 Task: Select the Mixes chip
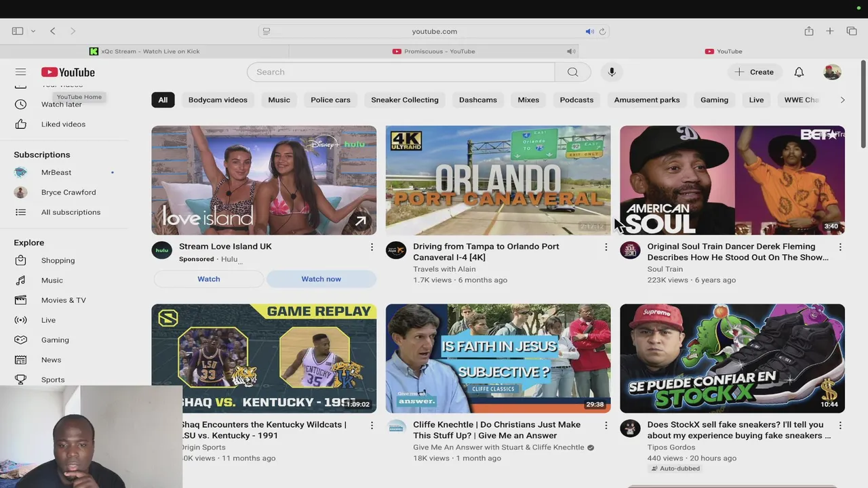pos(528,100)
